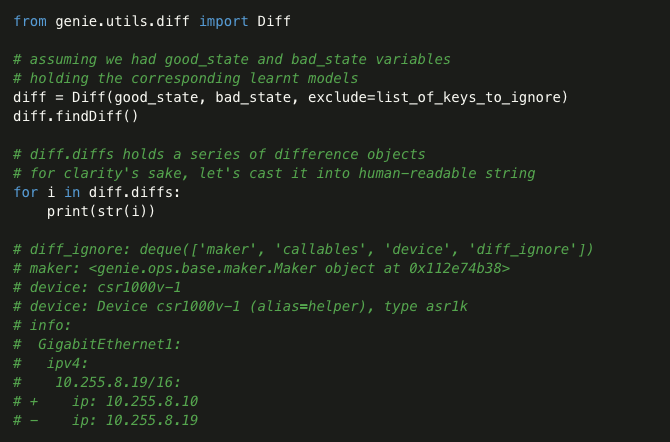Click the 'from' keyword on the first line
Screen dimensions: 670x442
pos(30,21)
